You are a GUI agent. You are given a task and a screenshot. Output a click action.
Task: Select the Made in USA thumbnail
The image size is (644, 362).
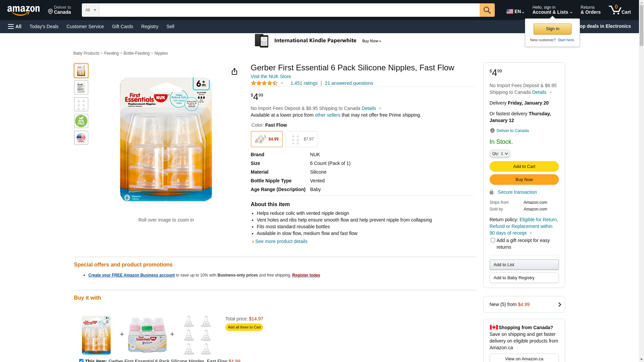[x=81, y=138]
